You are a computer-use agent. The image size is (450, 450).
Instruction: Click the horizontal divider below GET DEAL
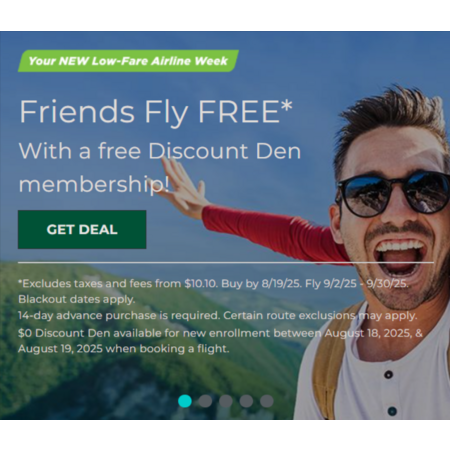click(226, 263)
